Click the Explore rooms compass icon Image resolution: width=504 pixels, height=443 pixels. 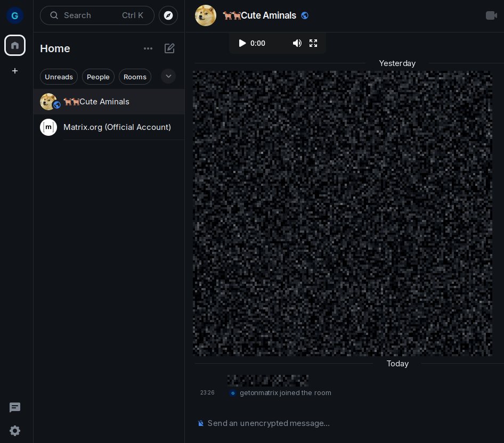[x=168, y=15]
